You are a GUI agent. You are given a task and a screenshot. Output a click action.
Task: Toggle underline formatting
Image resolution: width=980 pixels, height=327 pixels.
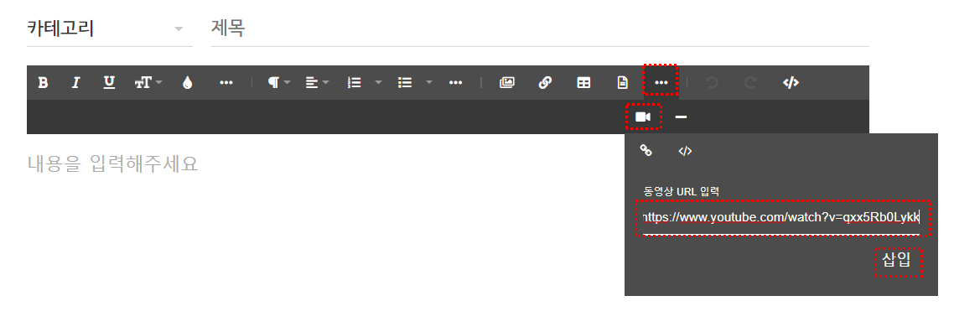pos(109,82)
